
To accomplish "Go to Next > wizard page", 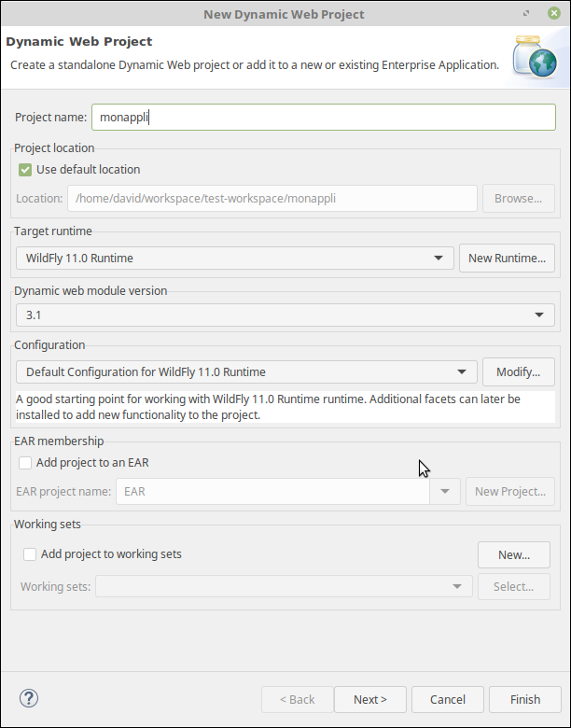I will point(370,700).
